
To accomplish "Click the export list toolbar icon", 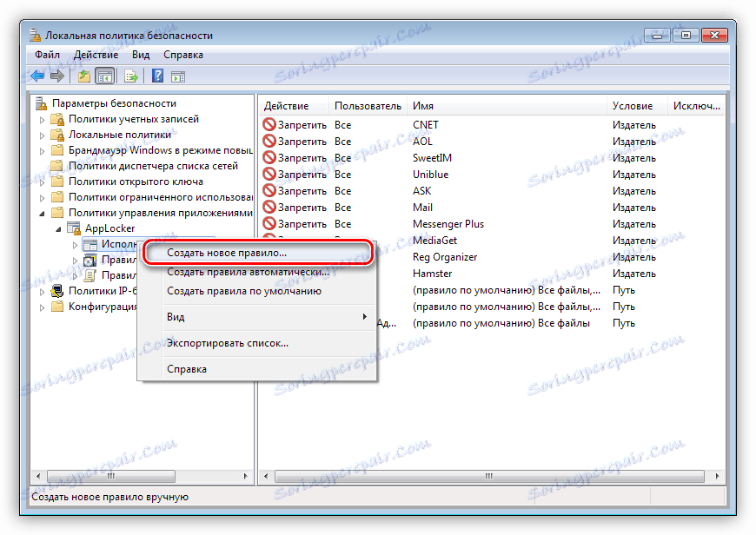I will coord(129,76).
